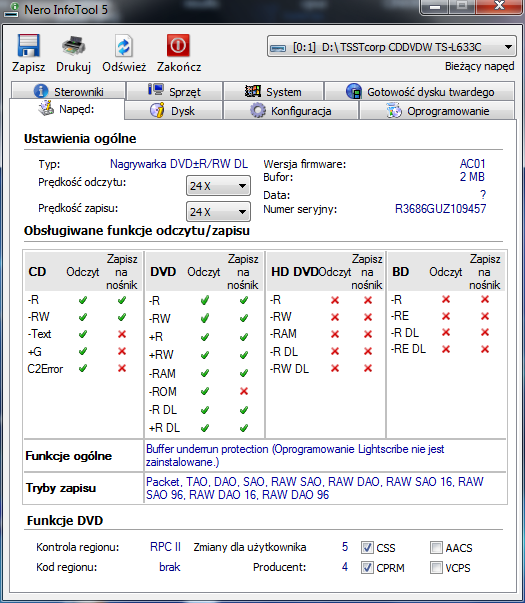Click the Zakończ button label

click(x=179, y=67)
